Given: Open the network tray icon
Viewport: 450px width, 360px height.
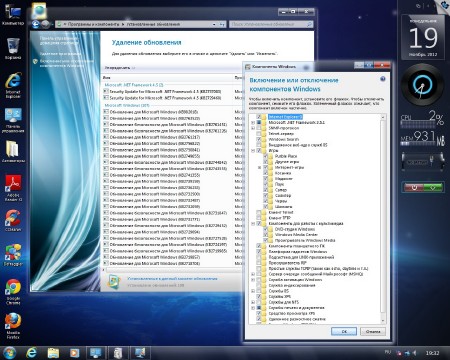Looking at the screenshot, I should [407, 352].
